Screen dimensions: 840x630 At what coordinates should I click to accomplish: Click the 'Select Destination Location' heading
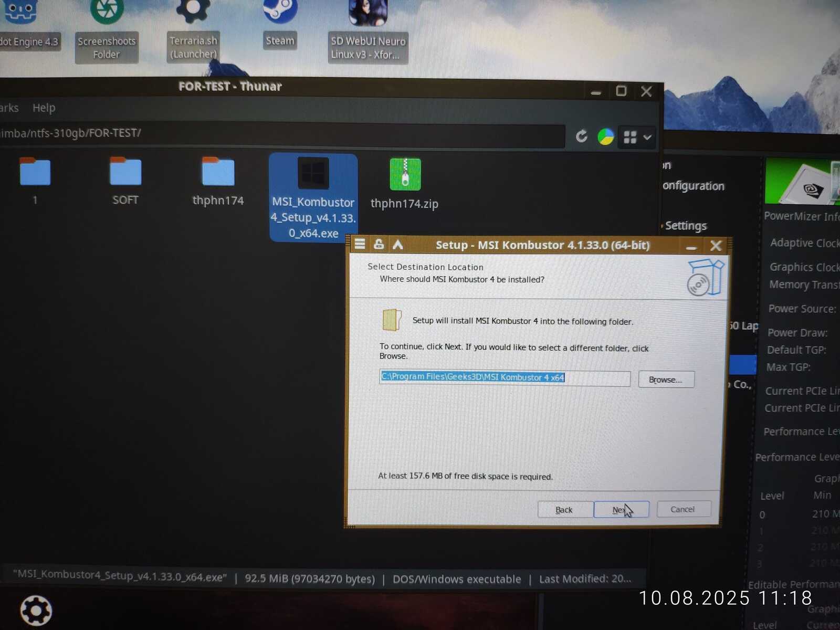tap(425, 267)
